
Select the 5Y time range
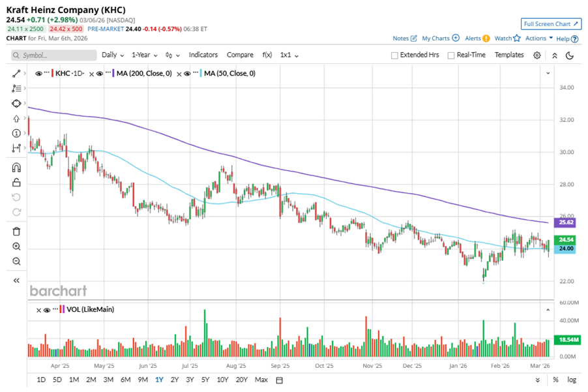(205, 380)
